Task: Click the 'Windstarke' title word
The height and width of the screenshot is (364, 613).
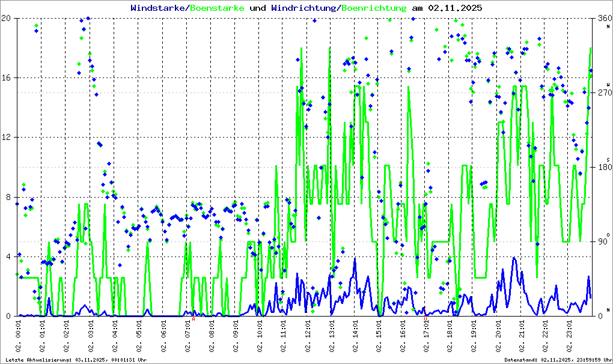Action: [x=157, y=8]
